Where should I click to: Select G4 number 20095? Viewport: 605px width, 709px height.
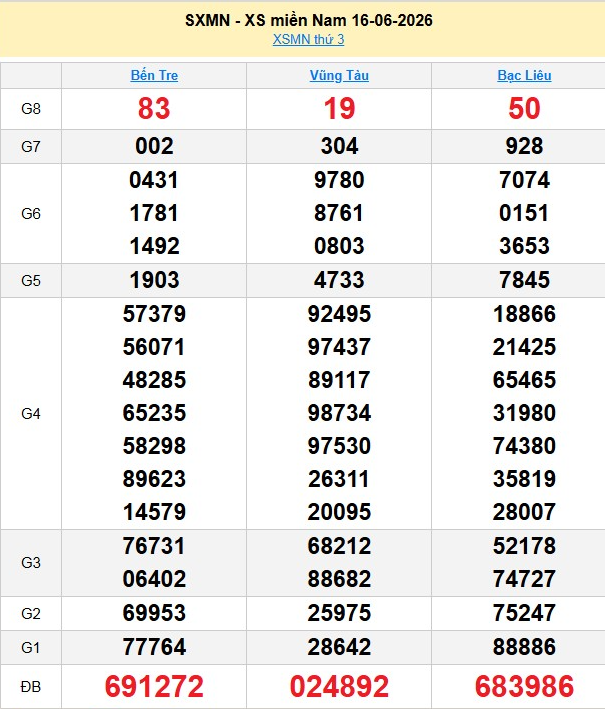click(339, 512)
